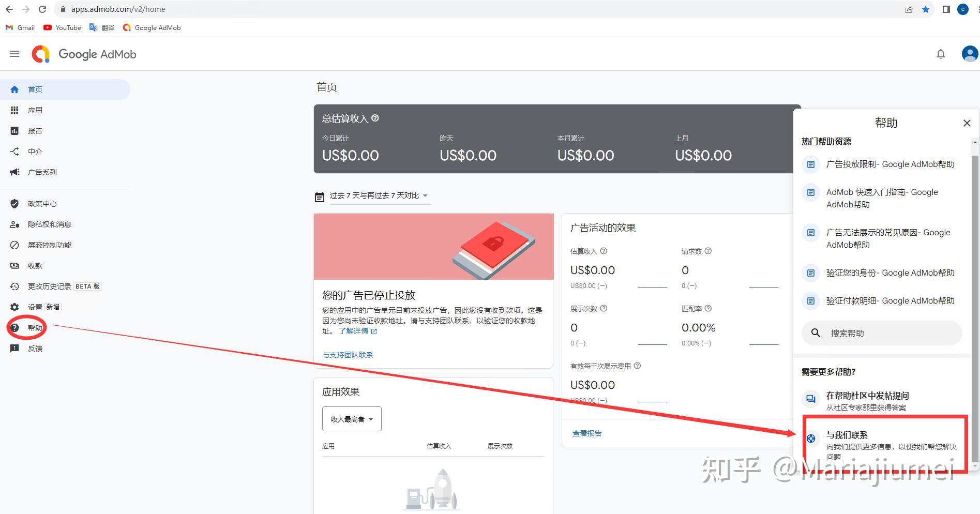Open the 反馈 feedback option
The width and height of the screenshot is (980, 514).
[35, 348]
